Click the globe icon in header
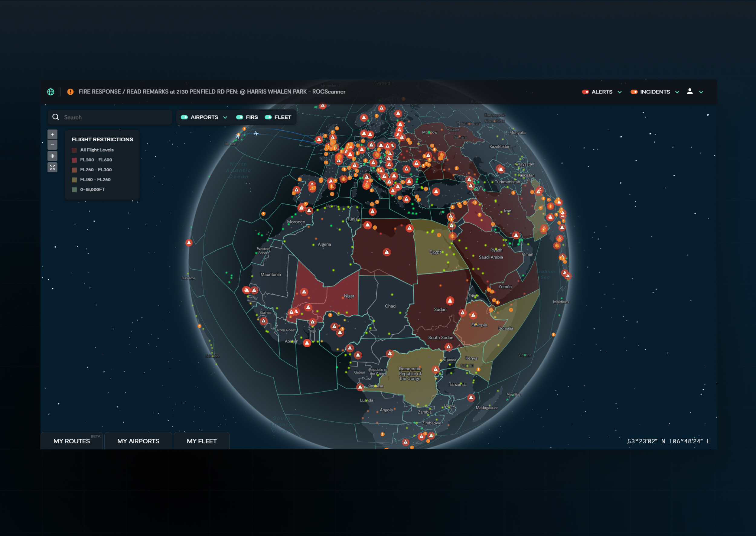 coord(51,92)
